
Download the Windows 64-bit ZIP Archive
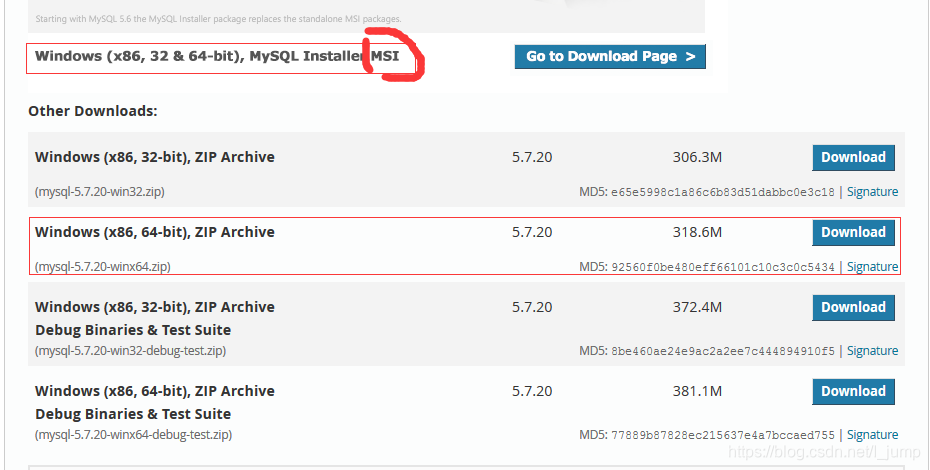[853, 233]
